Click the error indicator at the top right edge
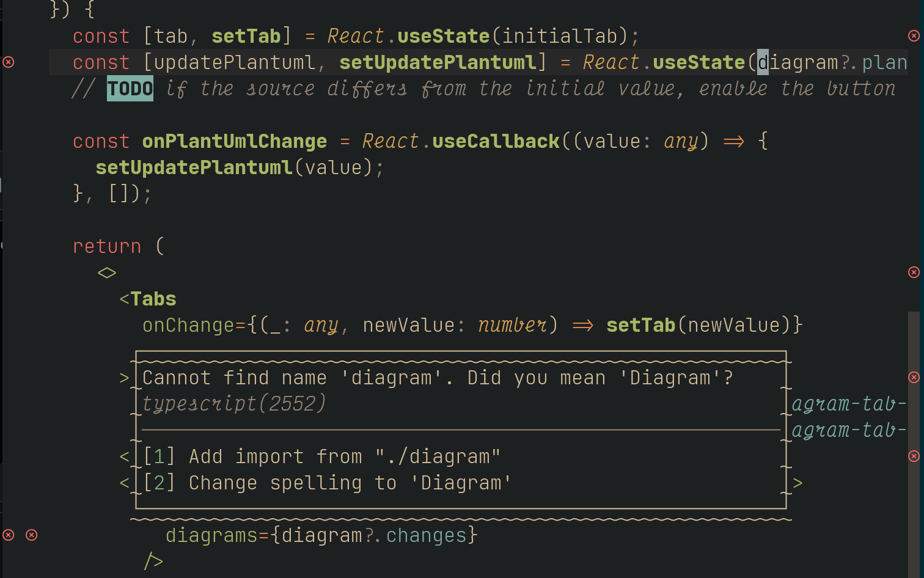 pos(914,35)
